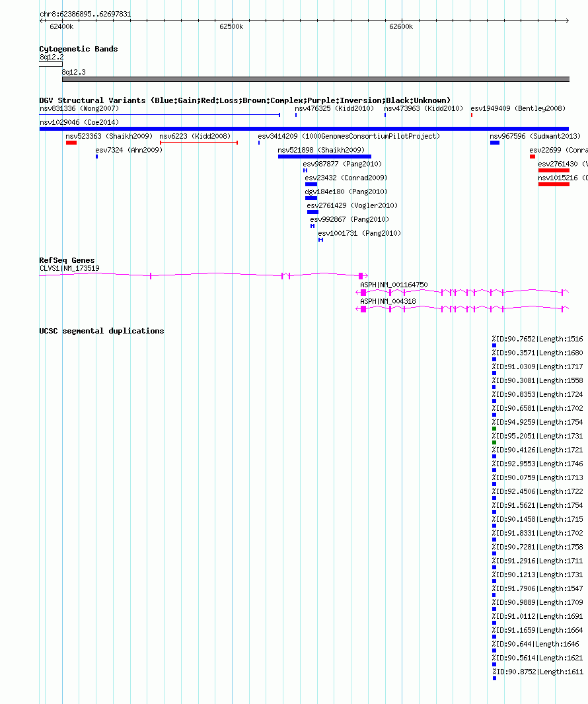Click the RefSeq Genes track title

coord(67,261)
